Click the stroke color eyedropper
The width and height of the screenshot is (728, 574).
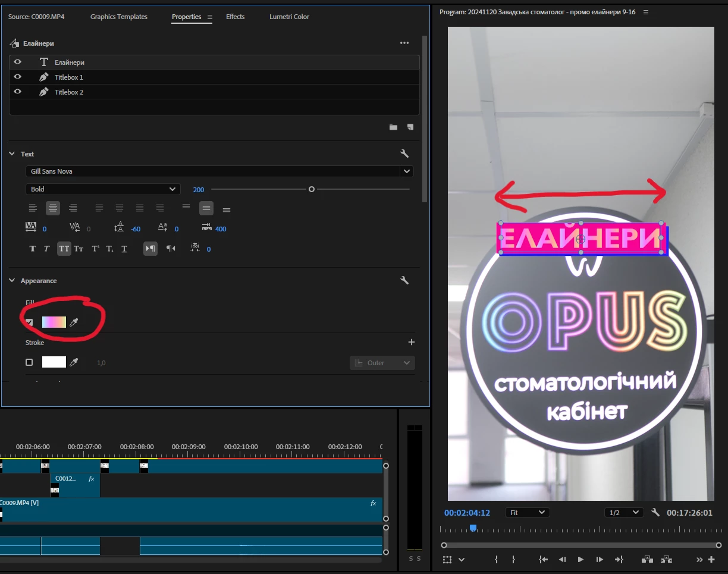[74, 362]
